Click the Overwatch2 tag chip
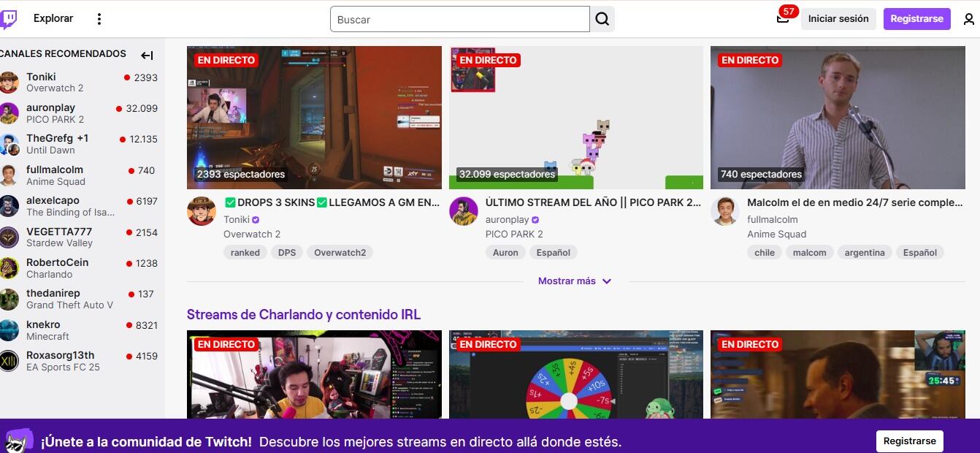The height and width of the screenshot is (453, 980). [x=340, y=253]
